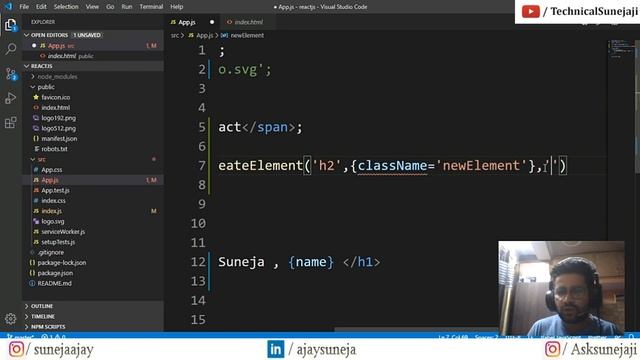Open package.json file
The width and height of the screenshot is (640, 360).
pyautogui.click(x=55, y=273)
